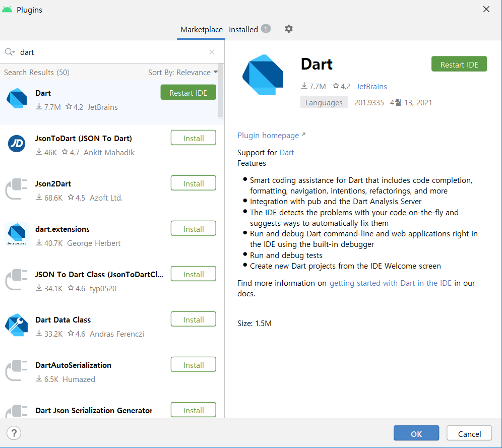Open the JetBrains vendor link
This screenshot has height=448, width=502.
[371, 86]
